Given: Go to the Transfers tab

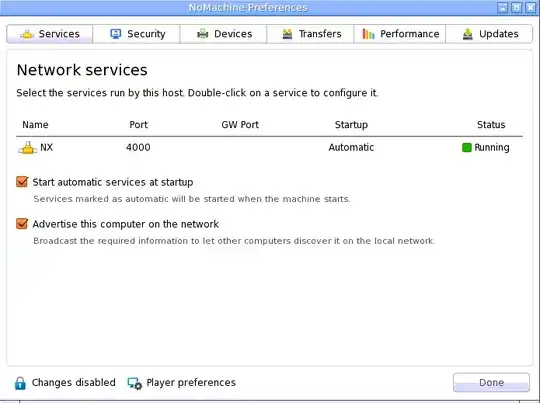Looking at the screenshot, I should tap(310, 34).
